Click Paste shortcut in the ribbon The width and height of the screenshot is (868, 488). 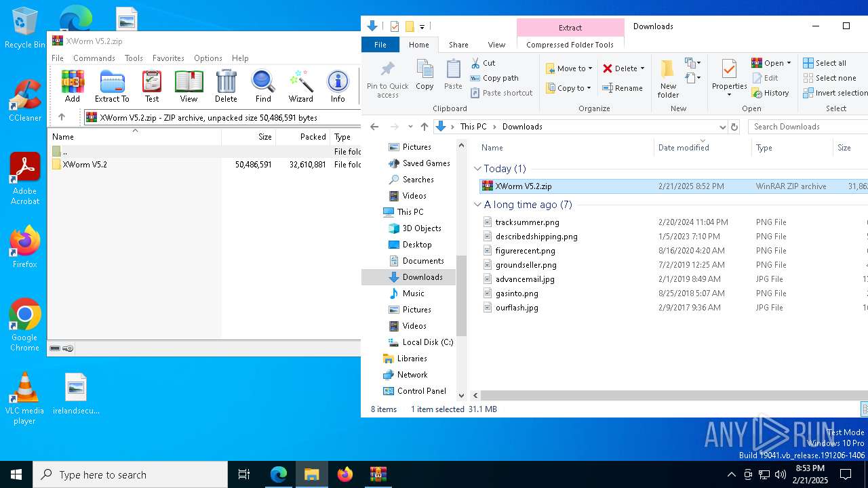(501, 93)
